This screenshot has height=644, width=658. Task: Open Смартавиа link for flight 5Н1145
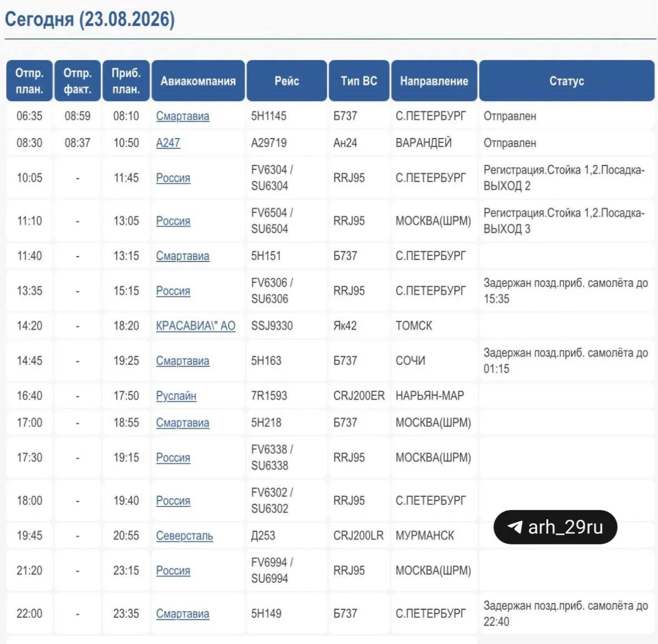point(182,116)
